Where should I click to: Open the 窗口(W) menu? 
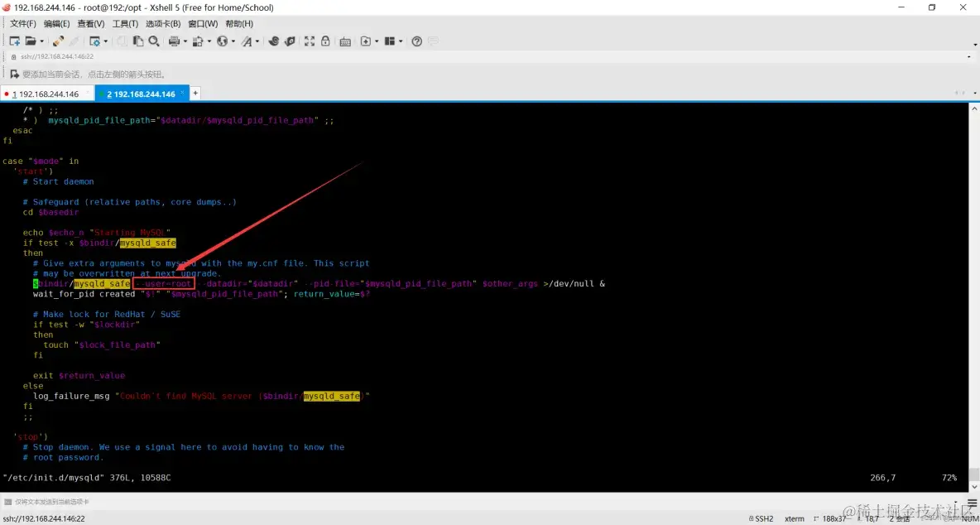coord(203,24)
